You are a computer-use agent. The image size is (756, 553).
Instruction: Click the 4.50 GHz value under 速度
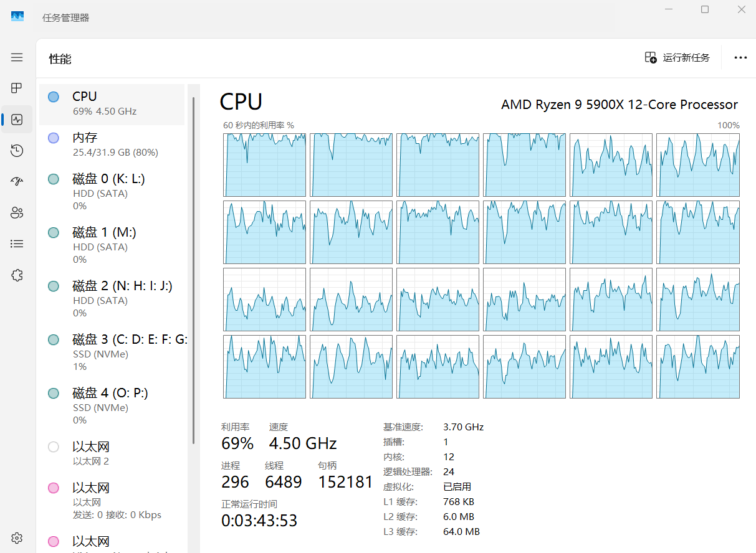point(303,443)
